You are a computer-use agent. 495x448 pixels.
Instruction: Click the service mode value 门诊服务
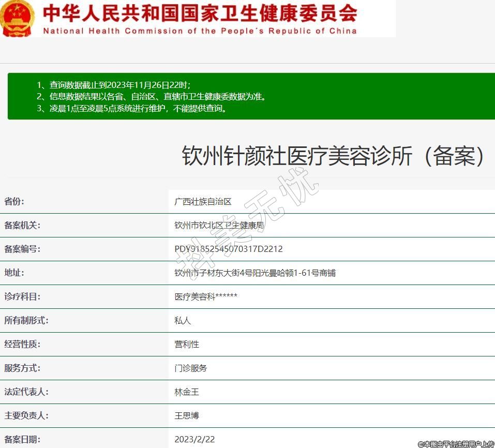point(191,368)
